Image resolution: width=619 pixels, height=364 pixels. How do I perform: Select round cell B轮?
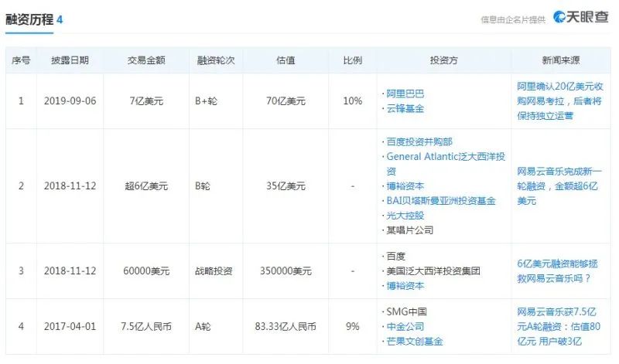(203, 185)
